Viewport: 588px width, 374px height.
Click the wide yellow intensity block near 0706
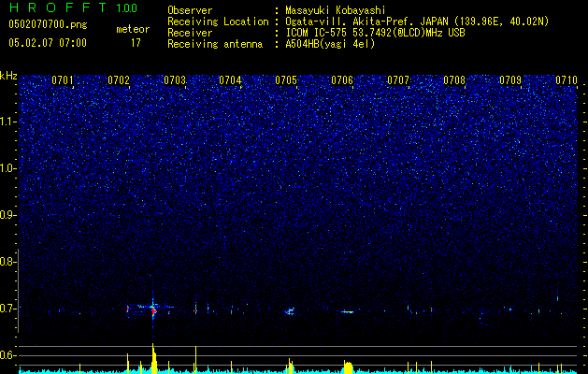click(349, 367)
